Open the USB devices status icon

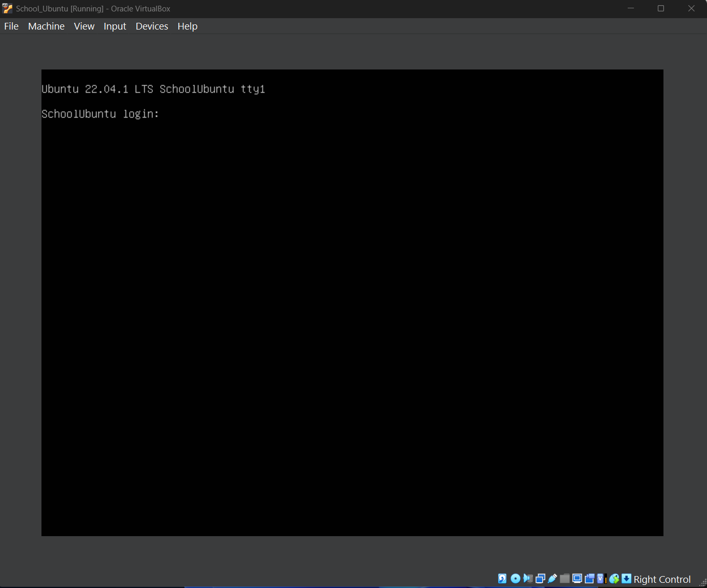pos(553,579)
